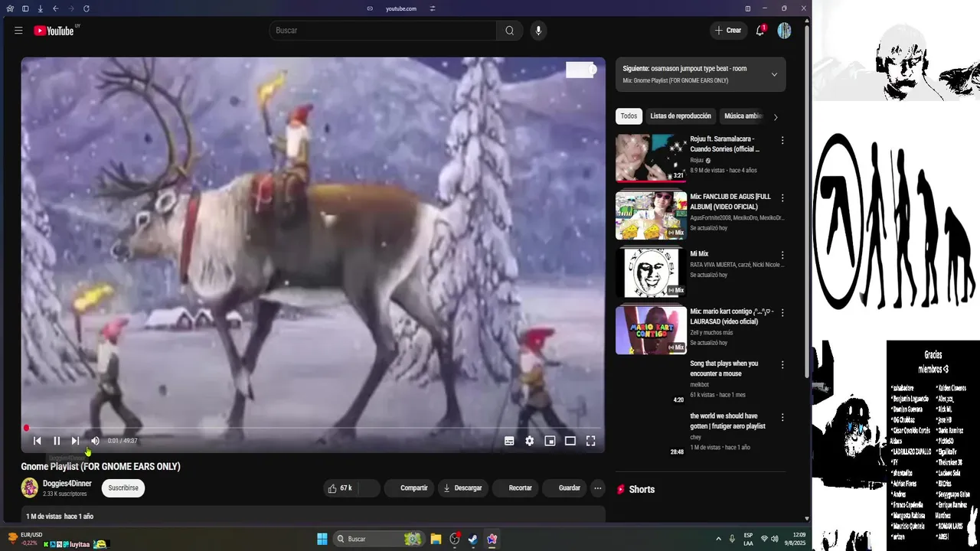Click the taskbar Buscar search box
Viewport: 980px width, 551px height.
[x=380, y=539]
